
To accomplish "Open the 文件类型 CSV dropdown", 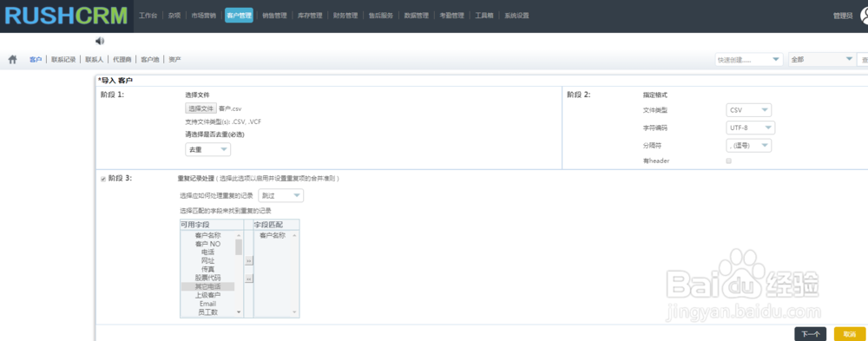I will [748, 110].
